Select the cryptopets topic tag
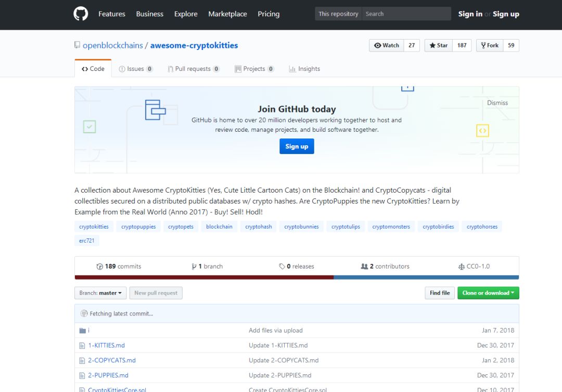 181,226
